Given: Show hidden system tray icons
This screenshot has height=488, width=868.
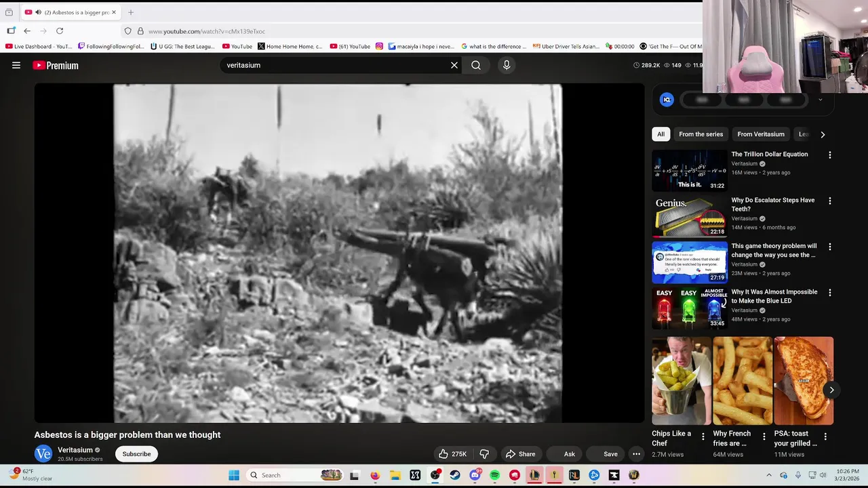Looking at the screenshot, I should 768,475.
